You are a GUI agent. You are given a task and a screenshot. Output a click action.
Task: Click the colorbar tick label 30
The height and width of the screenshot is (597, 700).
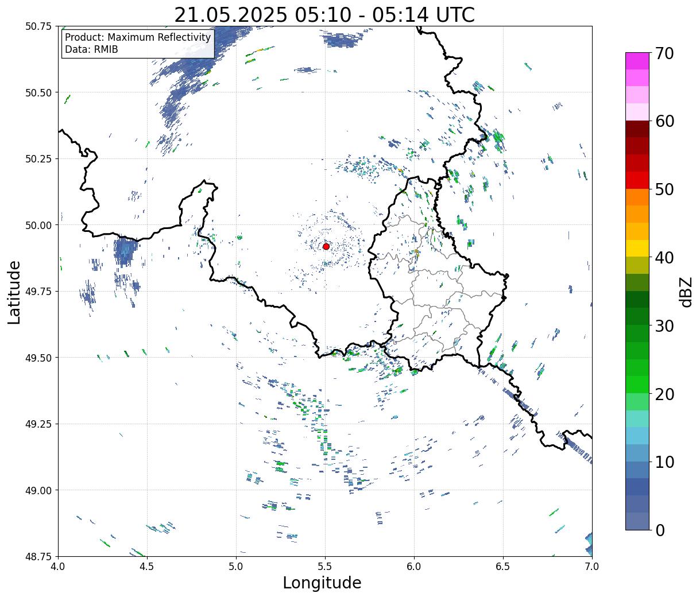pyautogui.click(x=664, y=325)
